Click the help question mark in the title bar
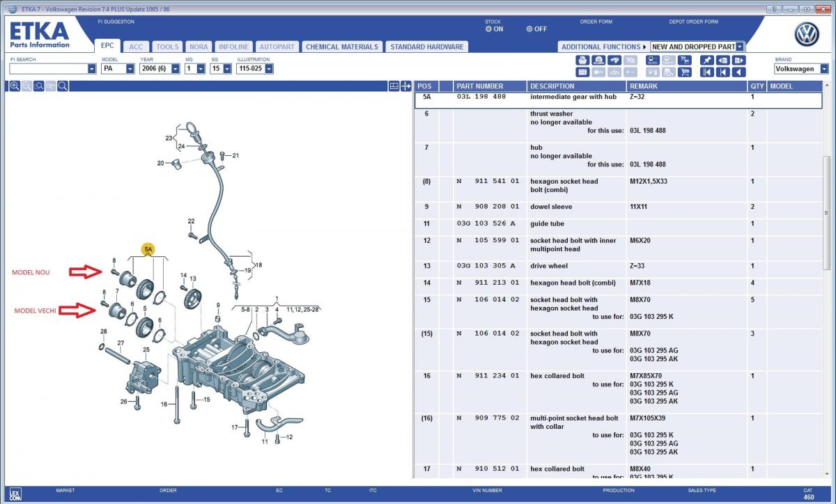 click(x=773, y=9)
